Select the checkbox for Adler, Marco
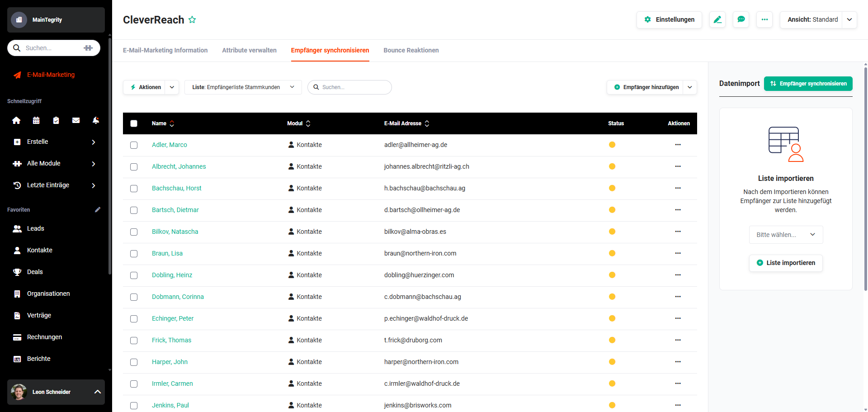 (134, 145)
